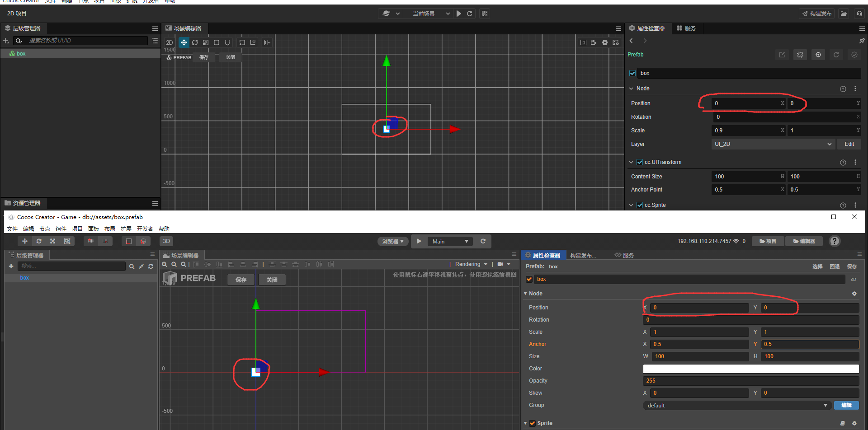Click the 关闭 prefab button in the upper scene editor

(x=231, y=57)
